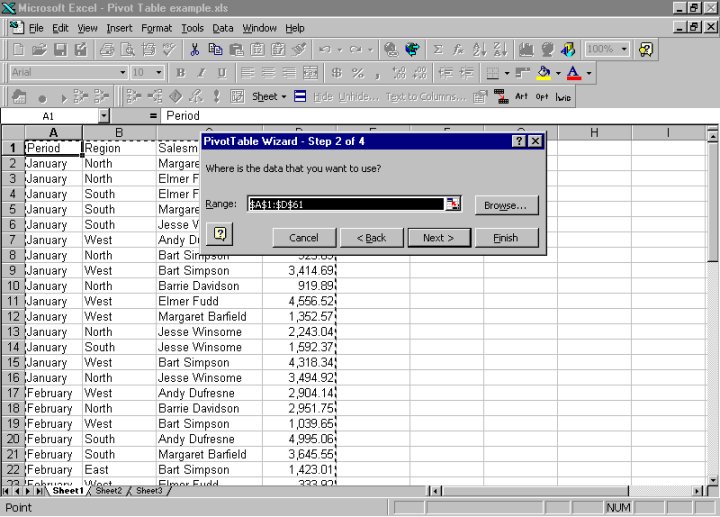The image size is (720, 517).
Task: Click the AutoSum sigma icon
Action: (438, 49)
